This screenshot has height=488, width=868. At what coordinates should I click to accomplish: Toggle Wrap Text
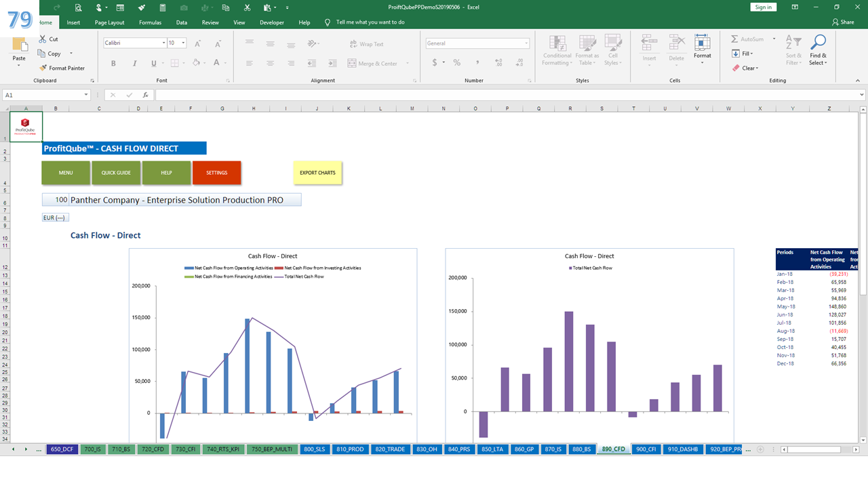367,44
